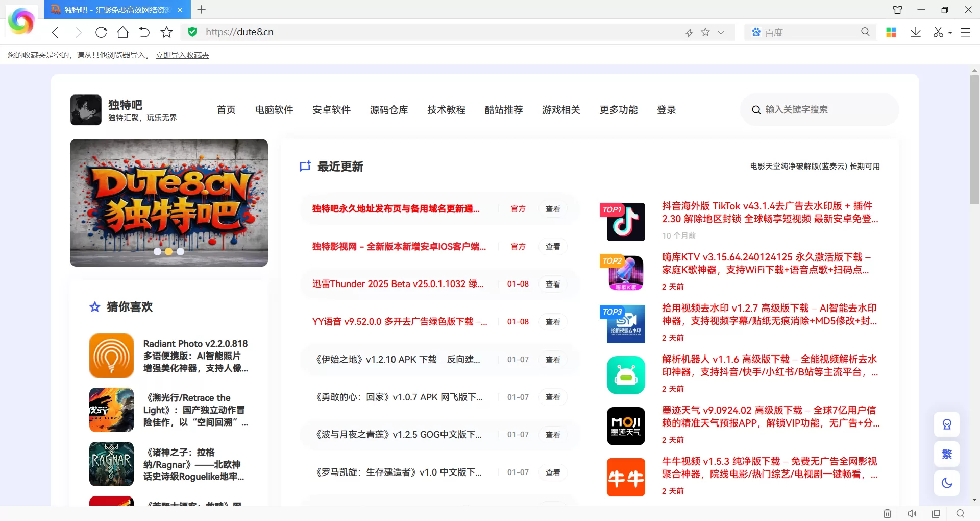Click 查看 next to 迅雷Thunder 2025 entry
Screen dimensions: 980x521
pyautogui.click(x=552, y=284)
